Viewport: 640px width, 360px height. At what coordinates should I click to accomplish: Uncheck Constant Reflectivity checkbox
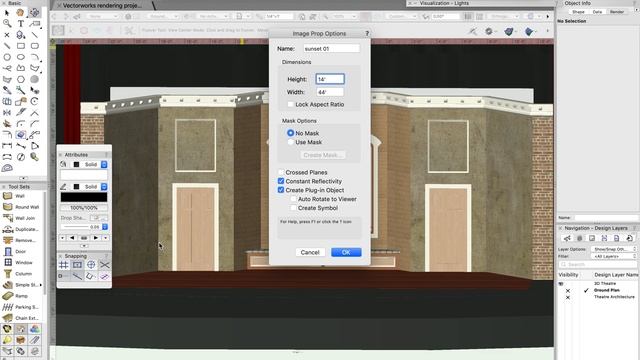(281, 181)
